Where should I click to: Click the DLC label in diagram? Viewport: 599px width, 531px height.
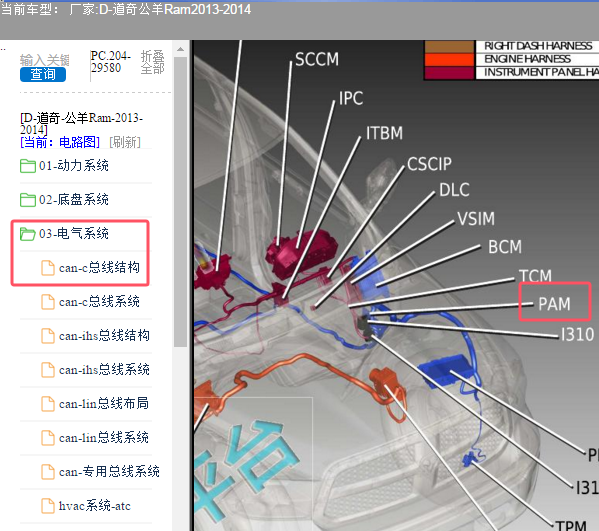(454, 190)
